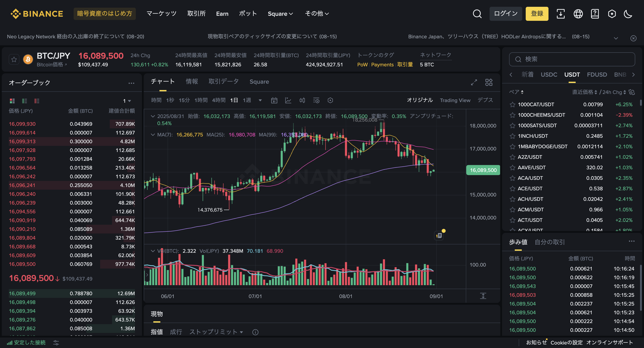Viewport: 644px width, 348px height.
Task: Click chart auto-scale icon
Action: [x=483, y=296]
